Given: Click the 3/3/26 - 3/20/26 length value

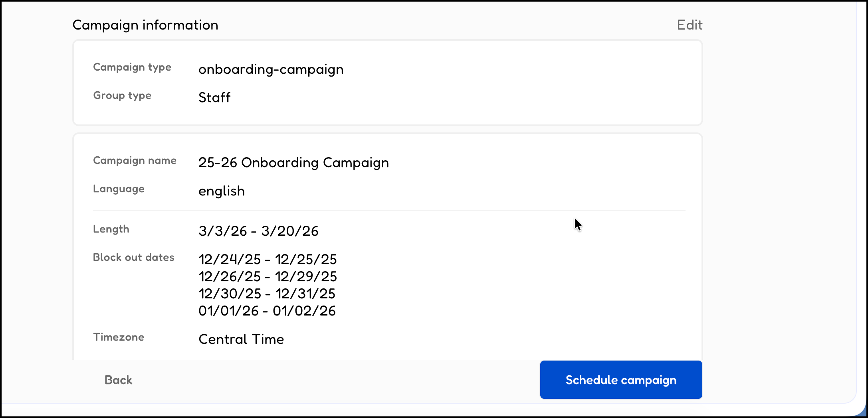Looking at the screenshot, I should [258, 231].
